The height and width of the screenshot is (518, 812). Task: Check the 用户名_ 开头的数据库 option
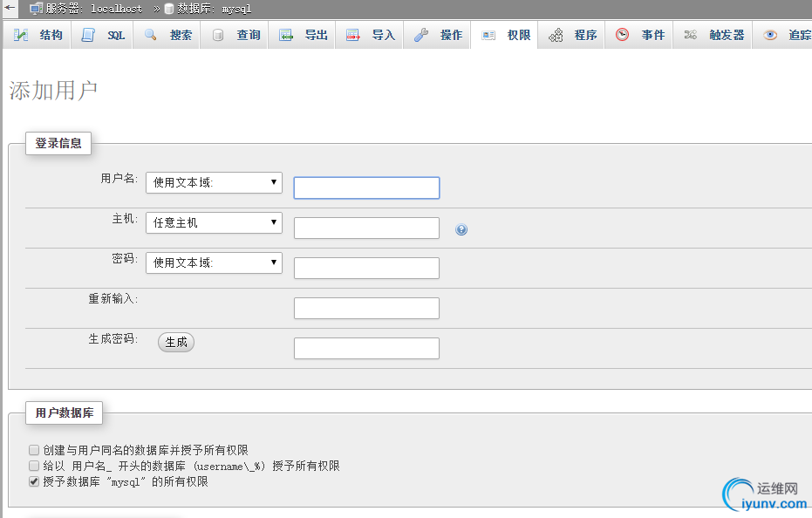click(x=34, y=466)
